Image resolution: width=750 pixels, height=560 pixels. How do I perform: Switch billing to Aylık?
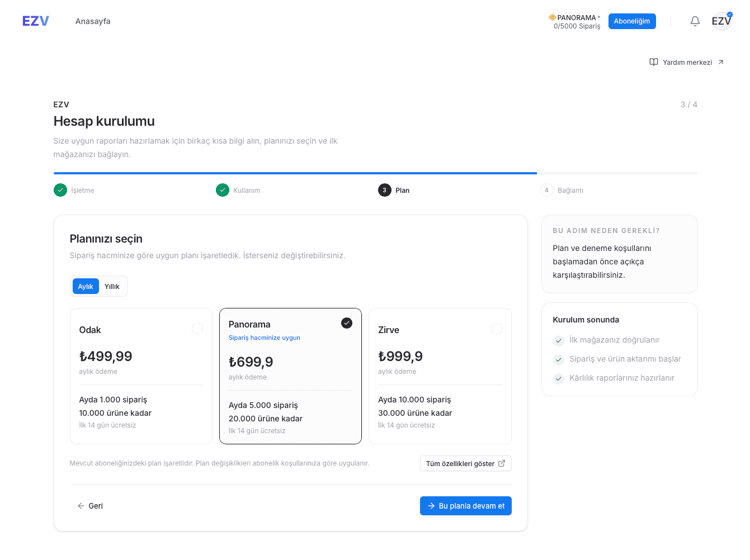(x=86, y=286)
